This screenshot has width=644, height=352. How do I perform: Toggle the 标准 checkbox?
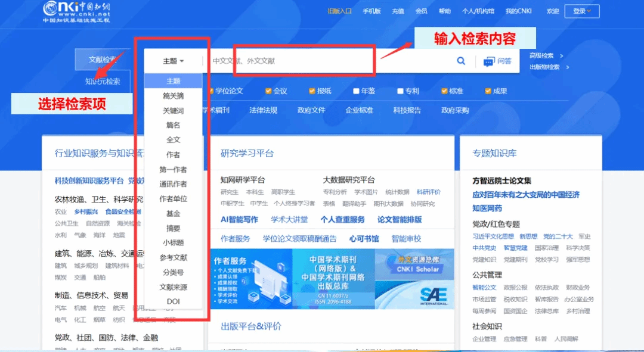click(444, 91)
